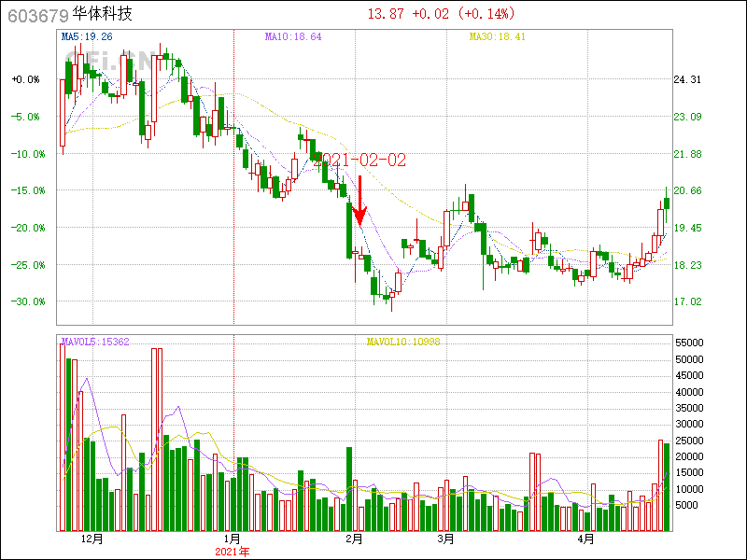Screen dimensions: 747x560
Task: Jump to 12月 on the time axis
Action: pyautogui.click(x=92, y=539)
